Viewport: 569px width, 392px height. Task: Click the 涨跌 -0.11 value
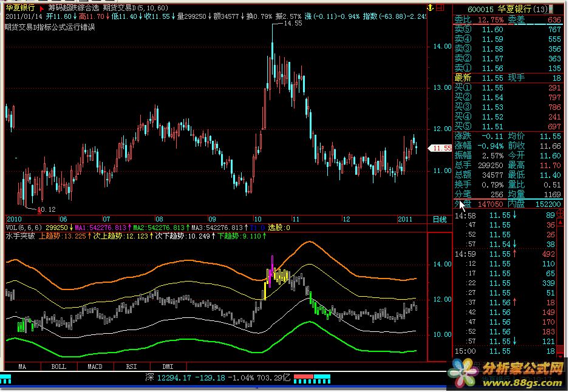[x=492, y=137]
